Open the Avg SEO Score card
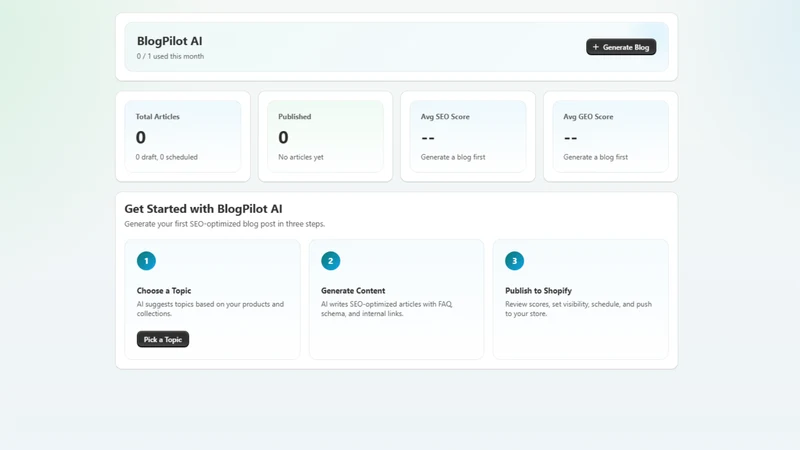800x450 pixels. (x=468, y=136)
